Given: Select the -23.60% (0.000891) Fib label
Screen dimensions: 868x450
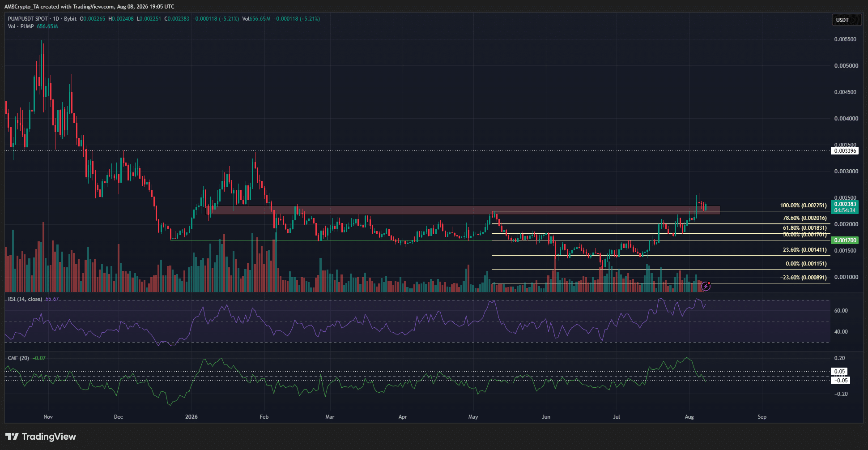Looking at the screenshot, I should pos(804,278).
